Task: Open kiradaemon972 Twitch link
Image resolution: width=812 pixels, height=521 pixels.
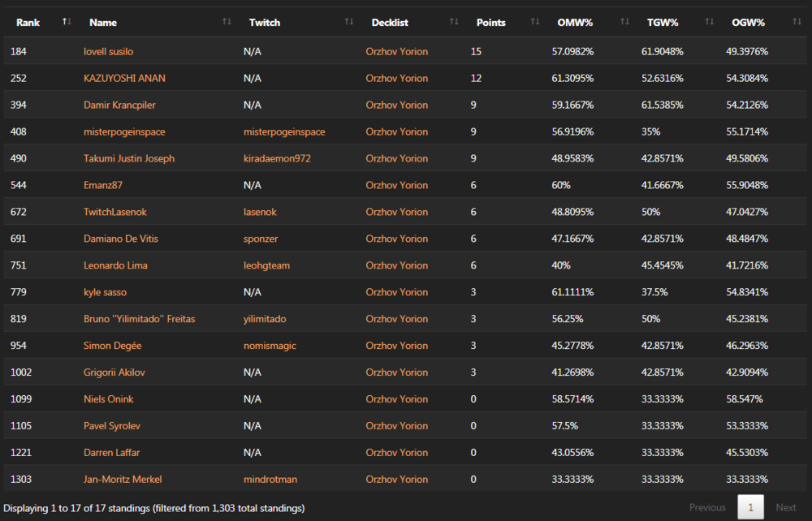Action: [x=277, y=159]
